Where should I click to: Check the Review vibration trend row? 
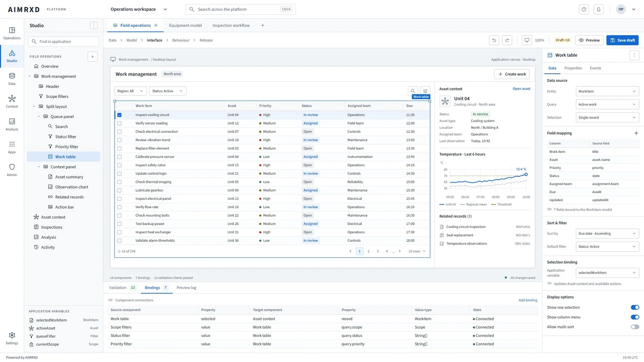pyautogui.click(x=119, y=140)
